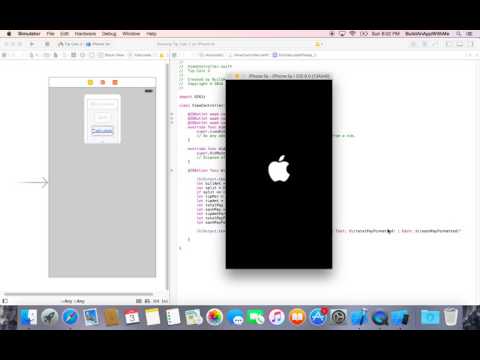Viewport: 480px width, 360px height.
Task: Open Notification Center in menu bar
Action: click(470, 34)
